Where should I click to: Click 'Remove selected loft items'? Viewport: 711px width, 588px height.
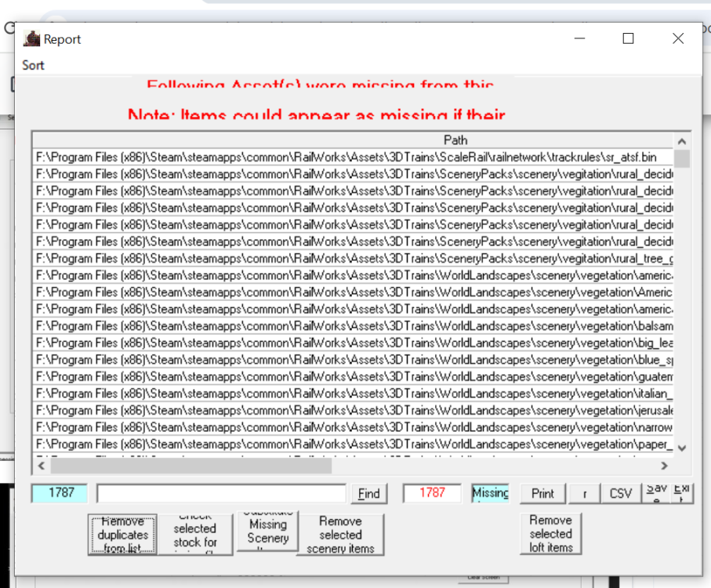click(550, 534)
